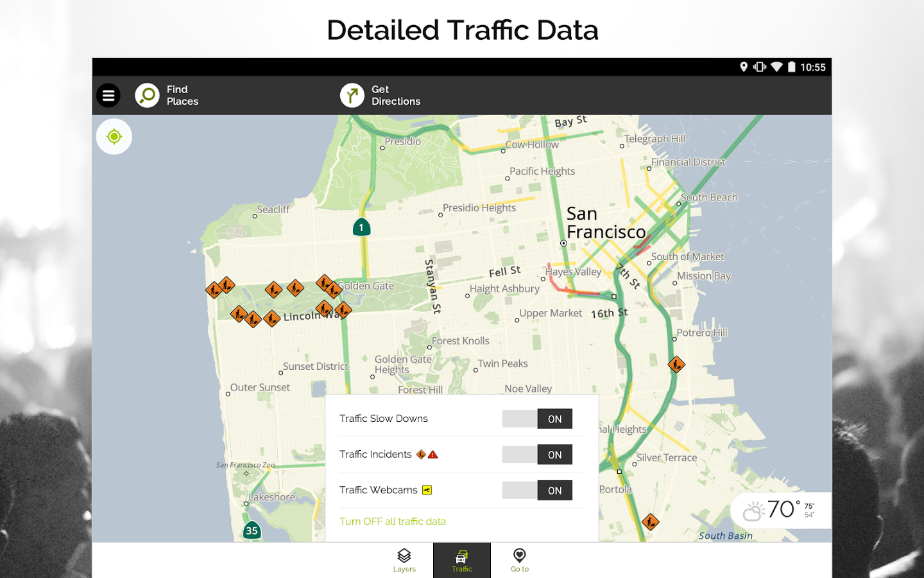The height and width of the screenshot is (578, 924).
Task: Tap the Telegraph Hill label
Action: (654, 139)
